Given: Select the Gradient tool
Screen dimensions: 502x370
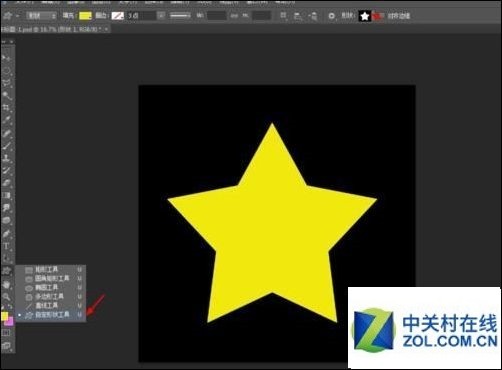Looking at the screenshot, I should point(7,195).
